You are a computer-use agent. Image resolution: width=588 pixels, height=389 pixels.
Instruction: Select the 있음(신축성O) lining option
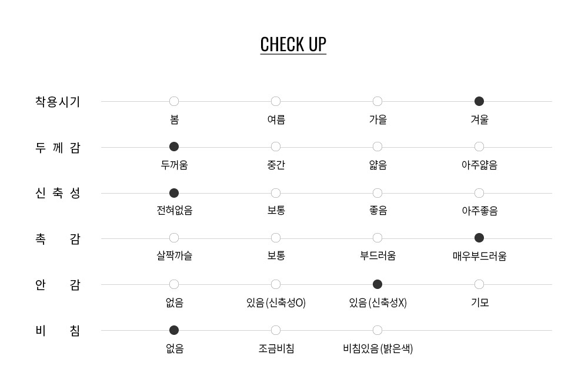coord(276,285)
